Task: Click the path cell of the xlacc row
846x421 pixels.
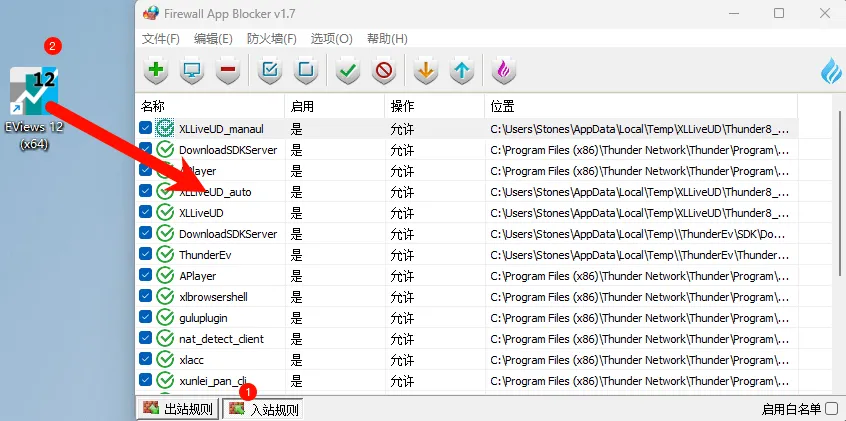Action: point(641,360)
